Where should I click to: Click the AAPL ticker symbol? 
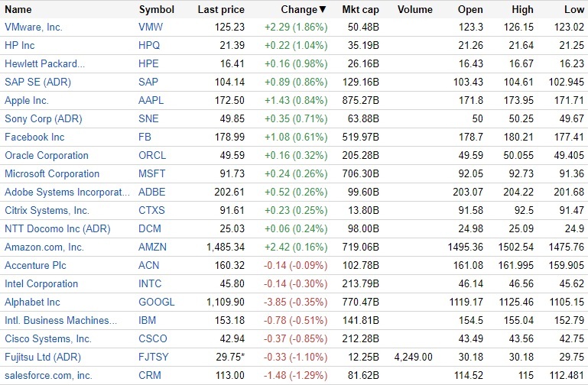coord(152,100)
